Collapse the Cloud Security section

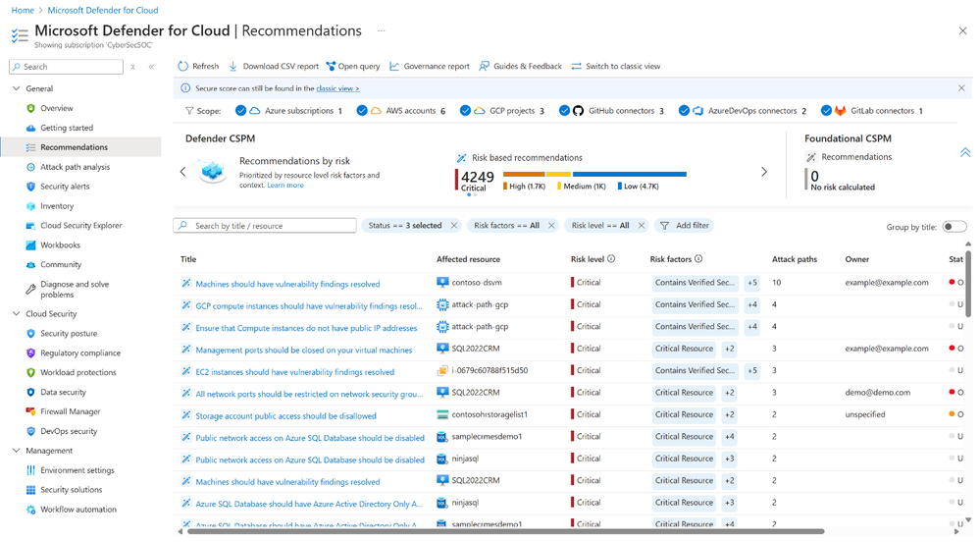[17, 314]
